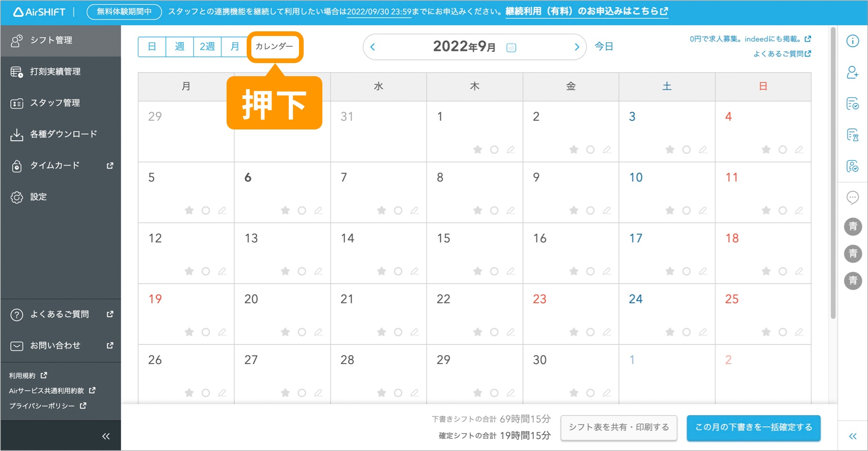Screen dimensions: 868x451
Task: Toggle the circle marker on September 20
Action: 302,332
